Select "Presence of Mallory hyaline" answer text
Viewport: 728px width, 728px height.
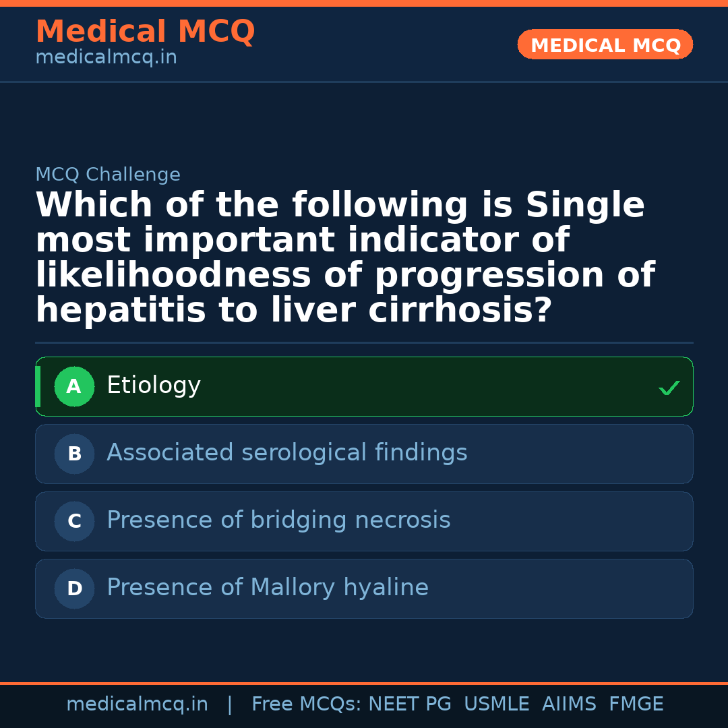coord(268,588)
